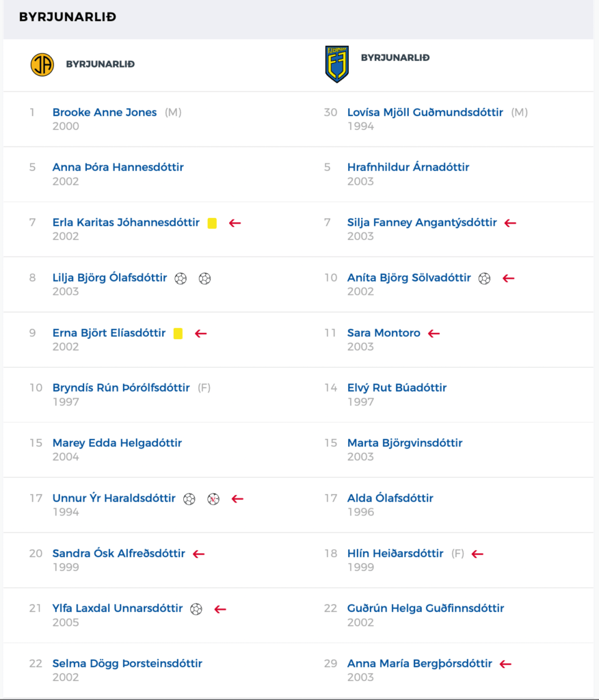Open Brooke Anne Jones player page
Image resolution: width=599 pixels, height=700 pixels.
[x=105, y=113]
